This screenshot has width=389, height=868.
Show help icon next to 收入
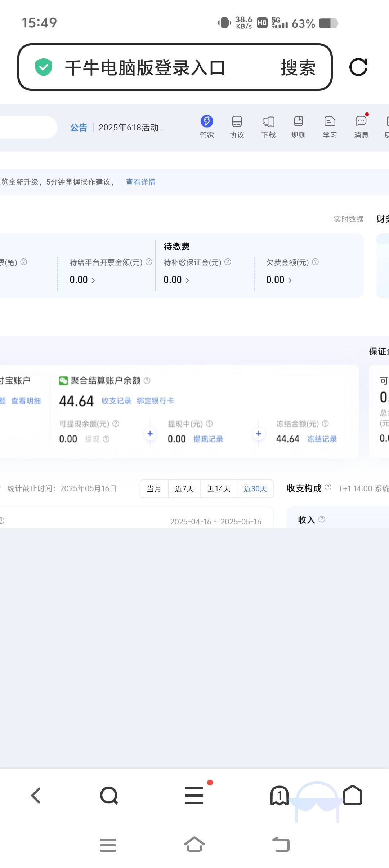point(322,519)
